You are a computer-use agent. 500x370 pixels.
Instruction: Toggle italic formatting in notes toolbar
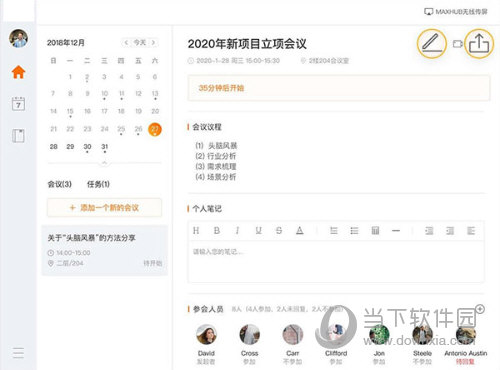pyautogui.click(x=237, y=231)
